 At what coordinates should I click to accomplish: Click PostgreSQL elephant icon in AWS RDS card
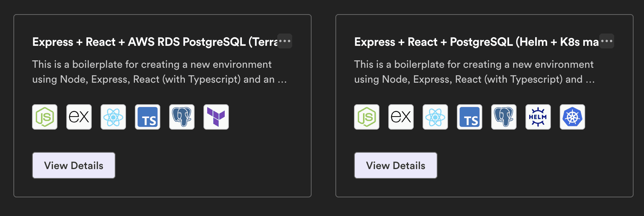(x=182, y=117)
